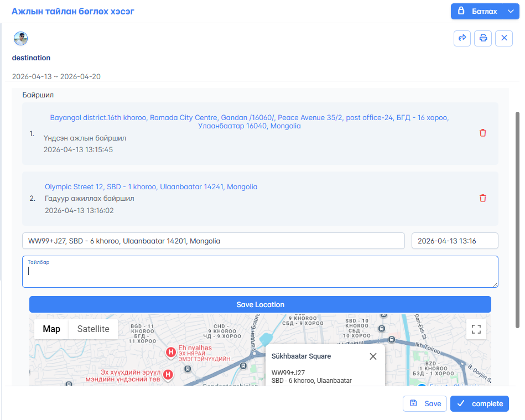Delete the Olympic Street location entry
Viewport: 525px width, 420px height.
click(x=482, y=198)
